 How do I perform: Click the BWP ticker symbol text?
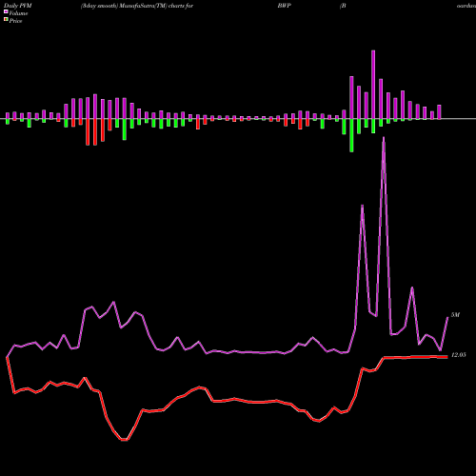[284, 6]
